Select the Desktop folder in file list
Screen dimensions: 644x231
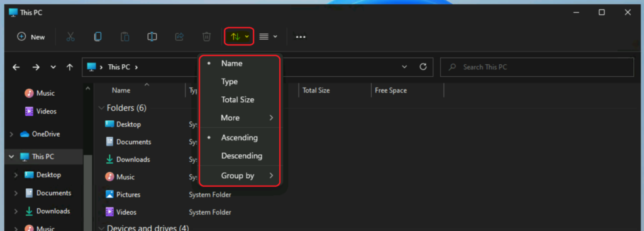pyautogui.click(x=123, y=124)
